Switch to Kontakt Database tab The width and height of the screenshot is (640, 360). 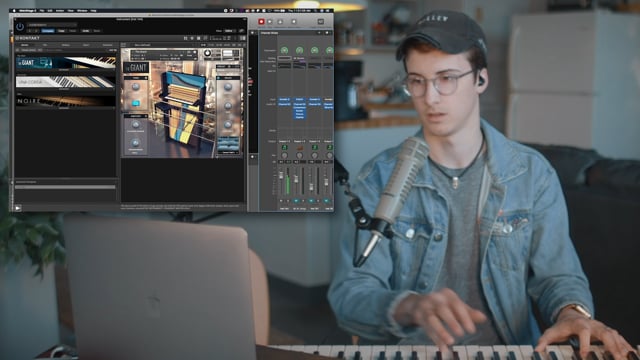click(x=66, y=45)
